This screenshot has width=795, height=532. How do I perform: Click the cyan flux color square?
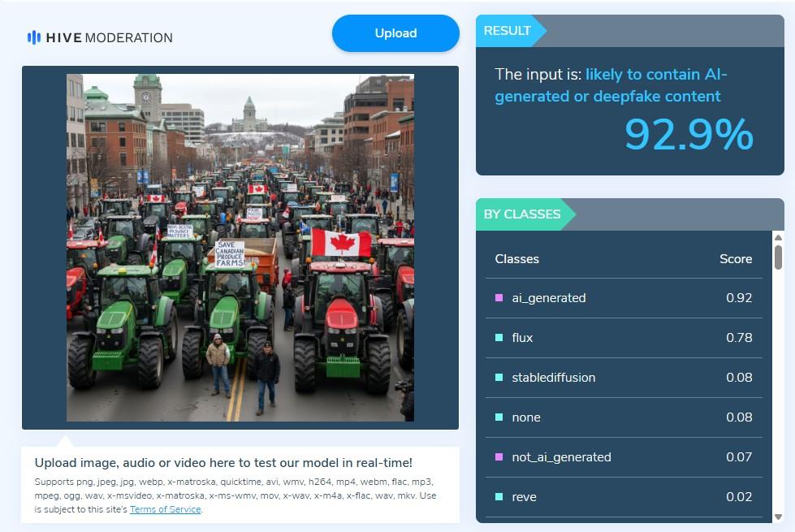499,338
